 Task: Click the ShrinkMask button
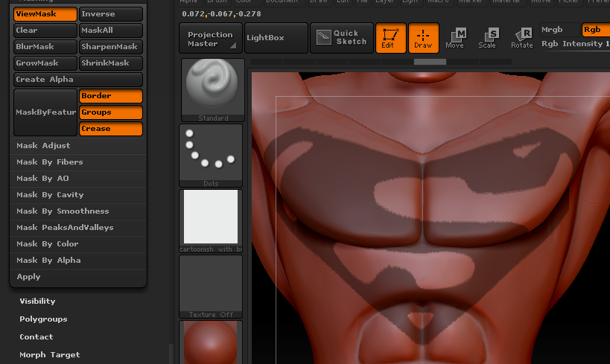point(111,63)
